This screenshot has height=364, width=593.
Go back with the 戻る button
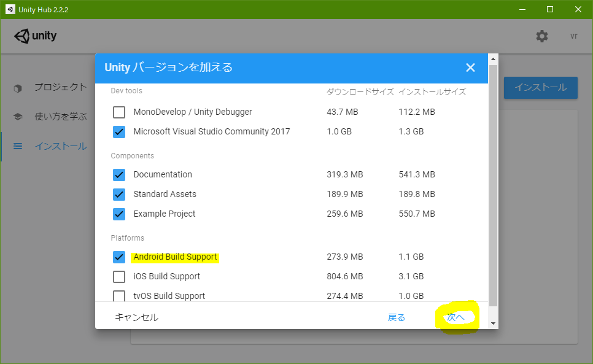[x=397, y=317]
